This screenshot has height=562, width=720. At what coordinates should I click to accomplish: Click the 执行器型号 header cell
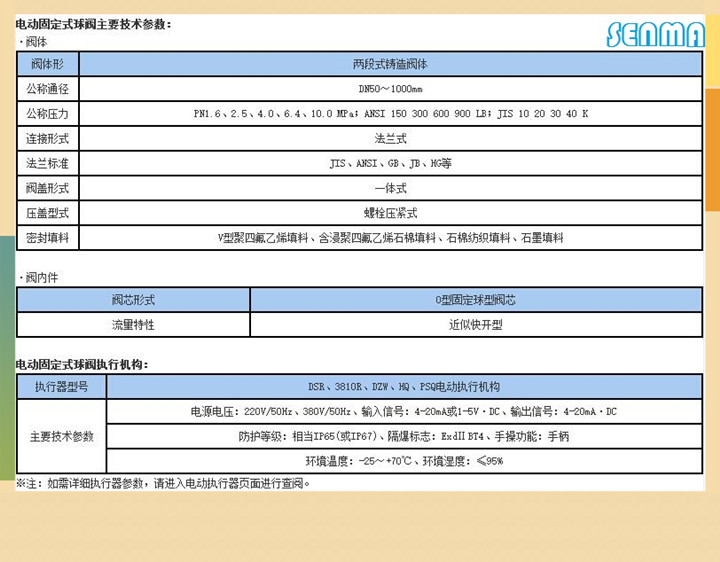point(62,387)
